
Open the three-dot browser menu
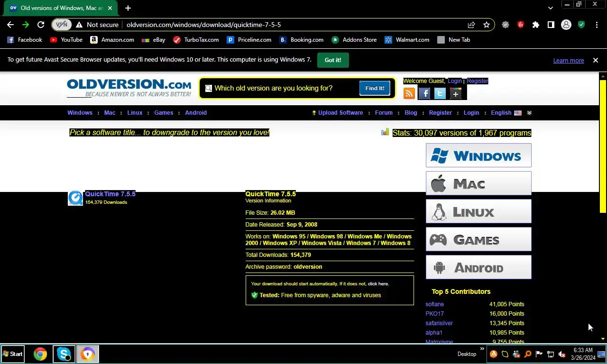(597, 25)
